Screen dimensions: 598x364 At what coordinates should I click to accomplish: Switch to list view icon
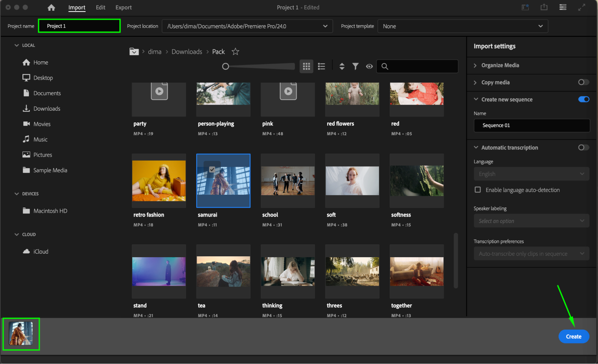click(322, 66)
